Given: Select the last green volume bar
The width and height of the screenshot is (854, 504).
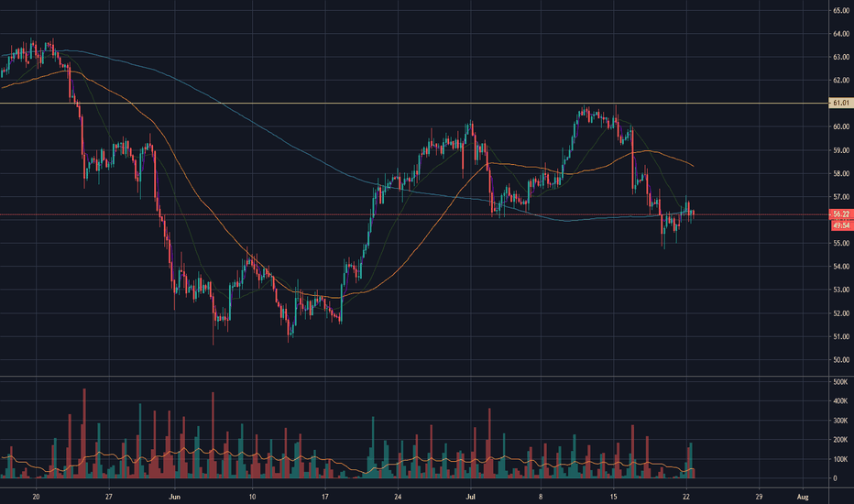Looking at the screenshot, I should [x=691, y=460].
